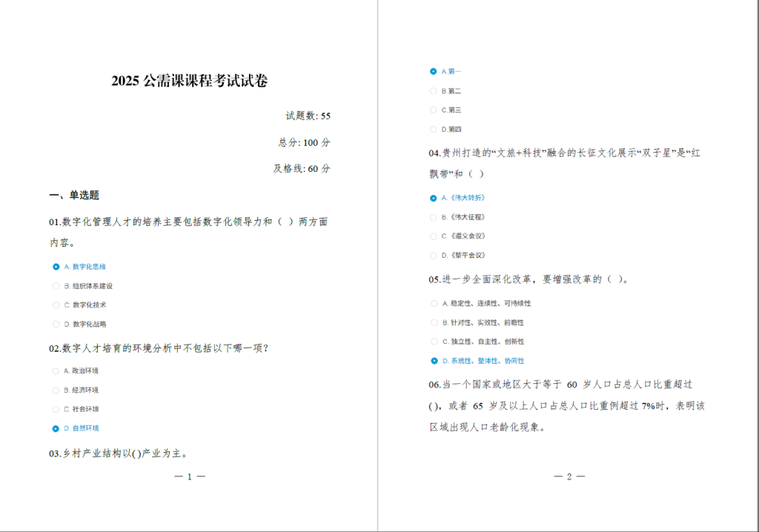Click the page number 2 footer
The width and height of the screenshot is (759, 532).
(569, 477)
